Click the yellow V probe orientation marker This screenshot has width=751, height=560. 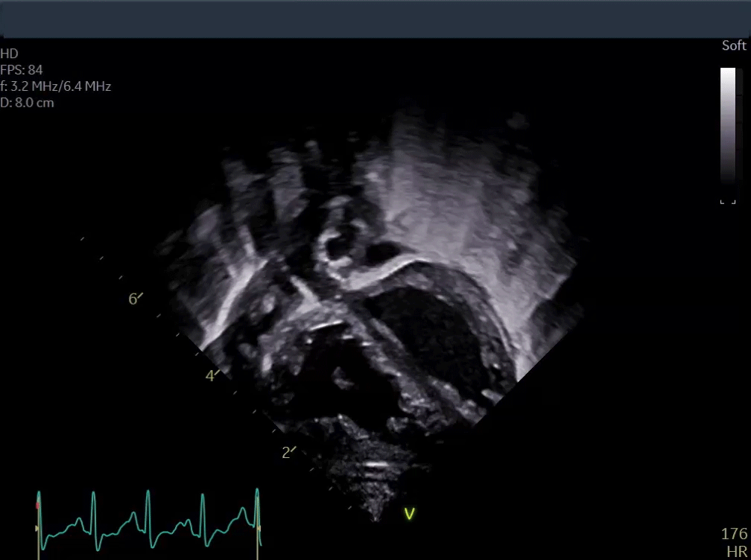point(409,513)
